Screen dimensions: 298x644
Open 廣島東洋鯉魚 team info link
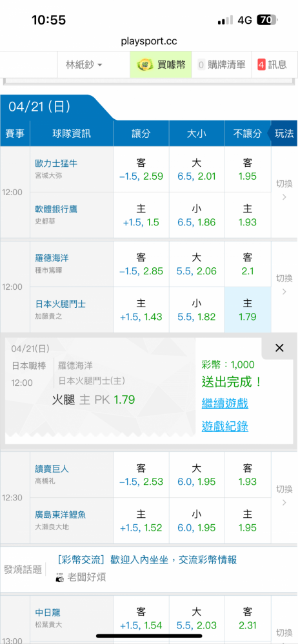[61, 515]
